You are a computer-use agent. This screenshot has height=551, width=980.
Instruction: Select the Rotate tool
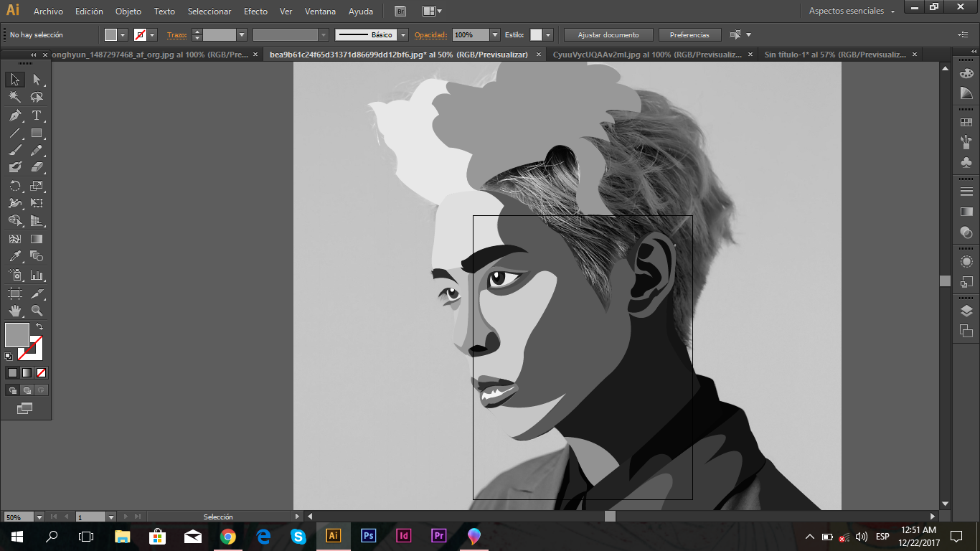[x=14, y=186]
